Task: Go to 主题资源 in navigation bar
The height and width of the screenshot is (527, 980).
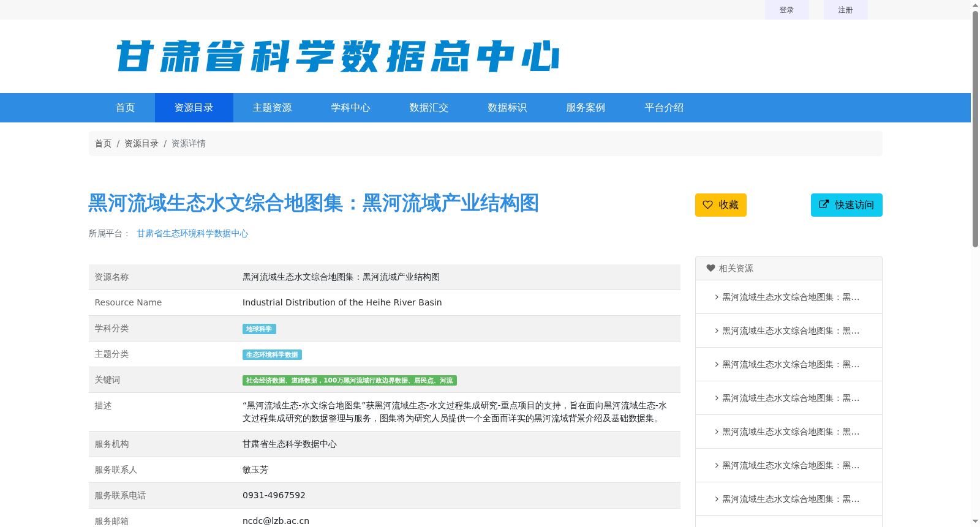Action: pyautogui.click(x=272, y=108)
